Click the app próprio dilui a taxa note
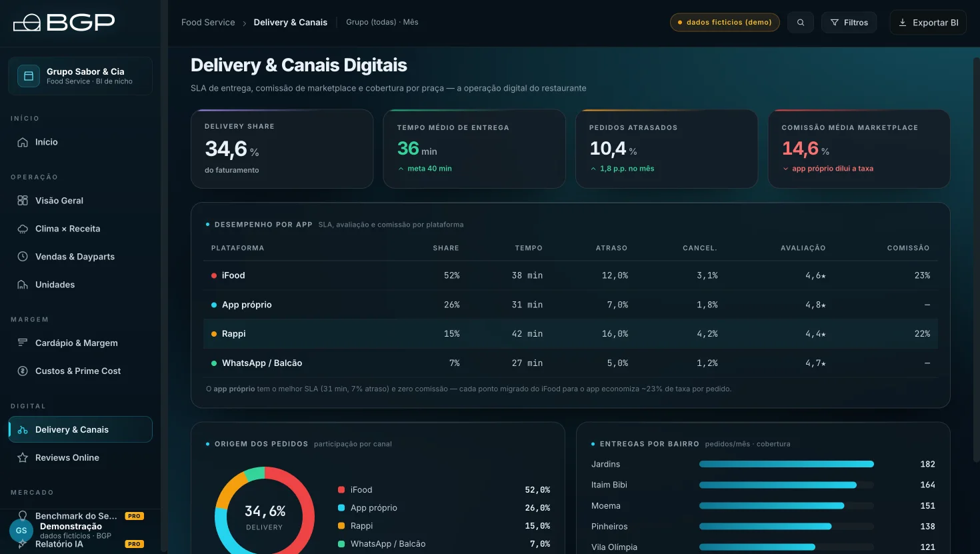 click(828, 169)
